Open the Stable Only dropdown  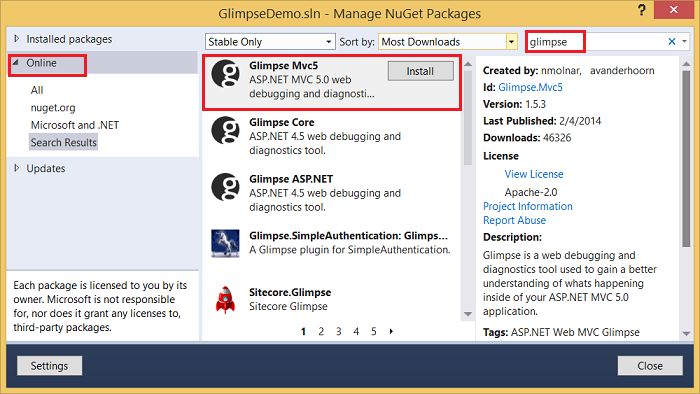click(270, 41)
